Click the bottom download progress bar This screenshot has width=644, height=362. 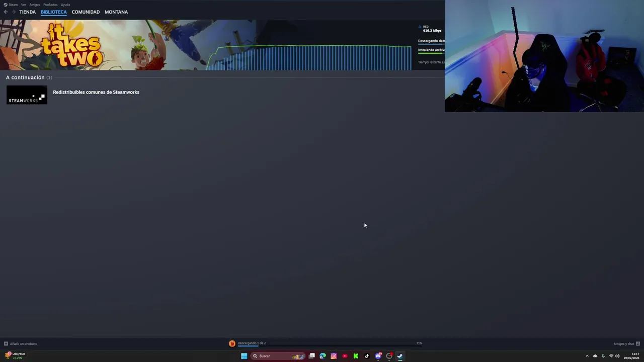tap(330, 345)
